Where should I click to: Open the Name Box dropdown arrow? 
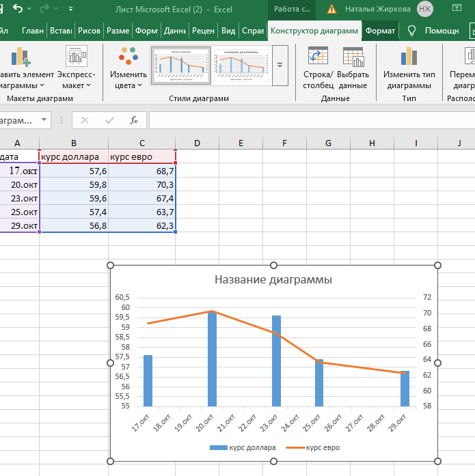coord(44,120)
